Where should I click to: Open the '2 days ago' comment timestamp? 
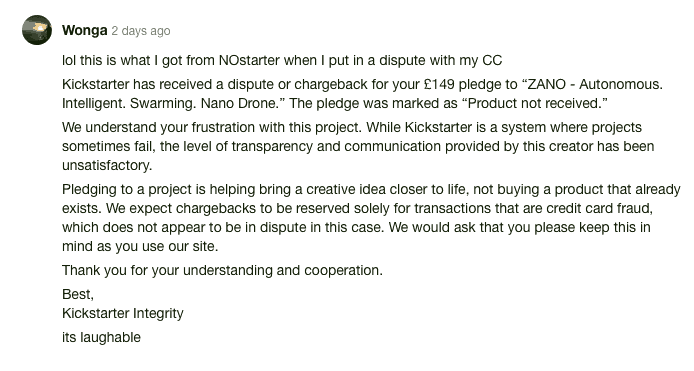[141, 31]
